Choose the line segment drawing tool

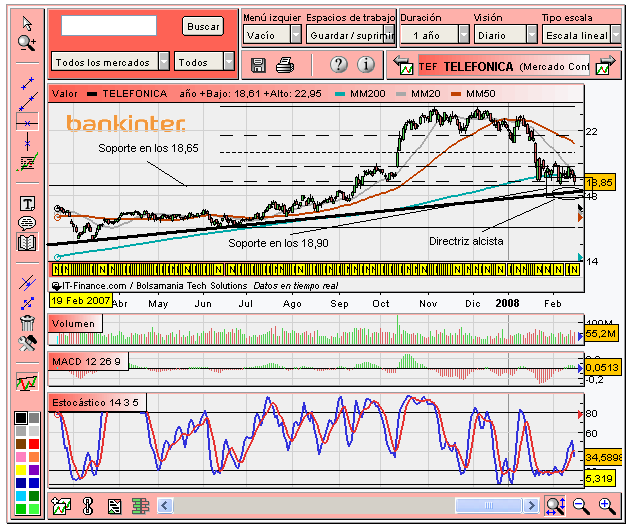coord(27,84)
